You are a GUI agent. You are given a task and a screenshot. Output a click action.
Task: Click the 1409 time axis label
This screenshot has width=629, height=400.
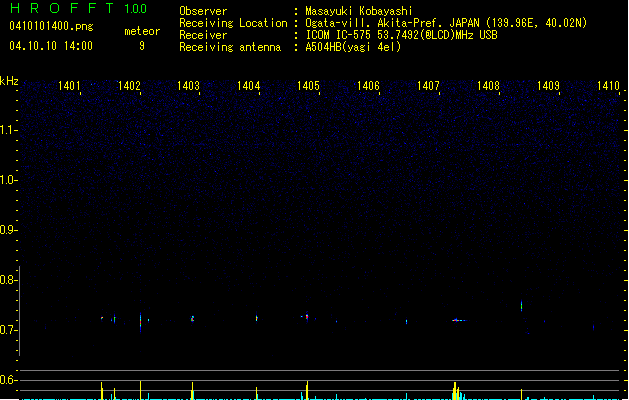point(548,86)
